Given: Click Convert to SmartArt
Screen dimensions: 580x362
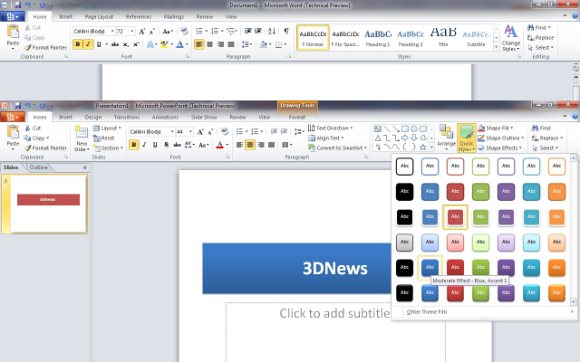Looking at the screenshot, I should pos(337,148).
